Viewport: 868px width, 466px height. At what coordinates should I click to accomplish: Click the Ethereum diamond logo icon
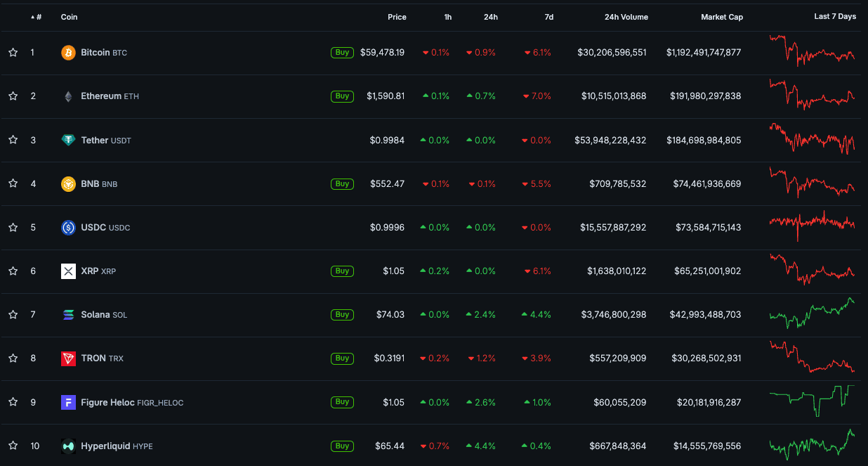click(68, 96)
